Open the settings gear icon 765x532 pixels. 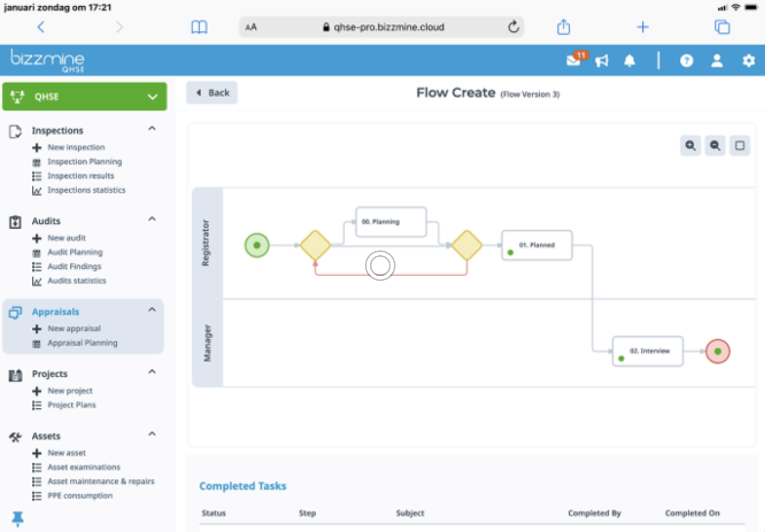749,61
